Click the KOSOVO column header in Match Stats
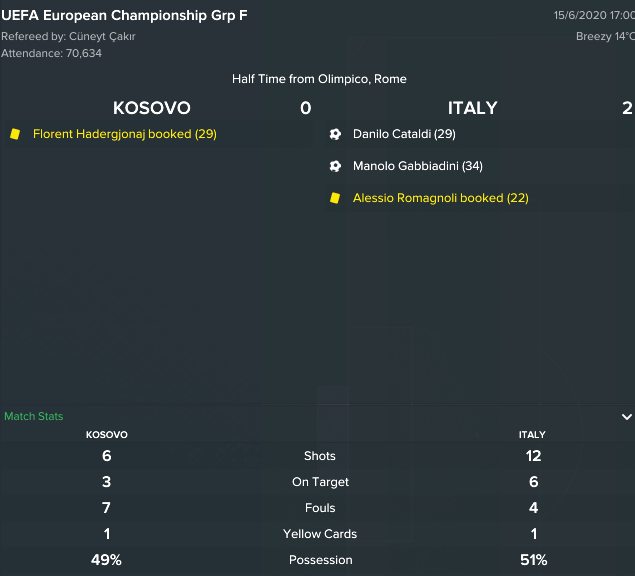635x576 pixels. tap(107, 435)
